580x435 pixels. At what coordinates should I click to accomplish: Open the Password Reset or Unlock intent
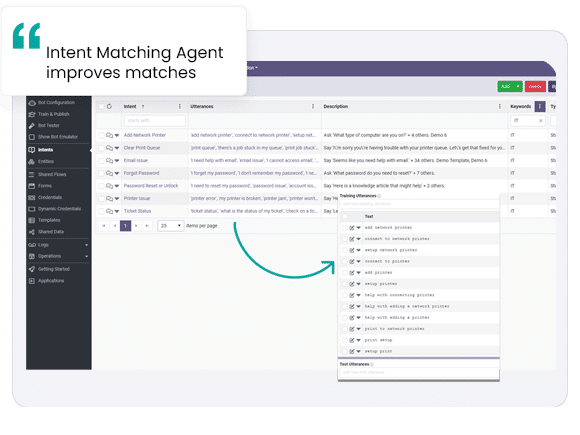(151, 186)
